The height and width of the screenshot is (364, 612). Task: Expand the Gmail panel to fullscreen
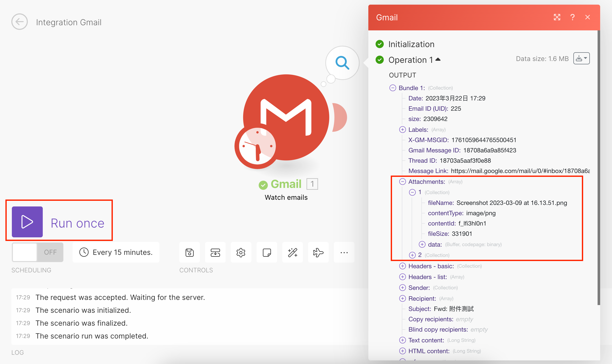pos(557,17)
